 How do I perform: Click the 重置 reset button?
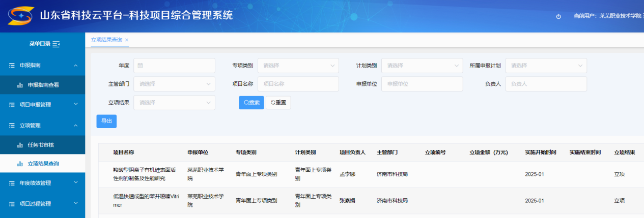pyautogui.click(x=278, y=103)
